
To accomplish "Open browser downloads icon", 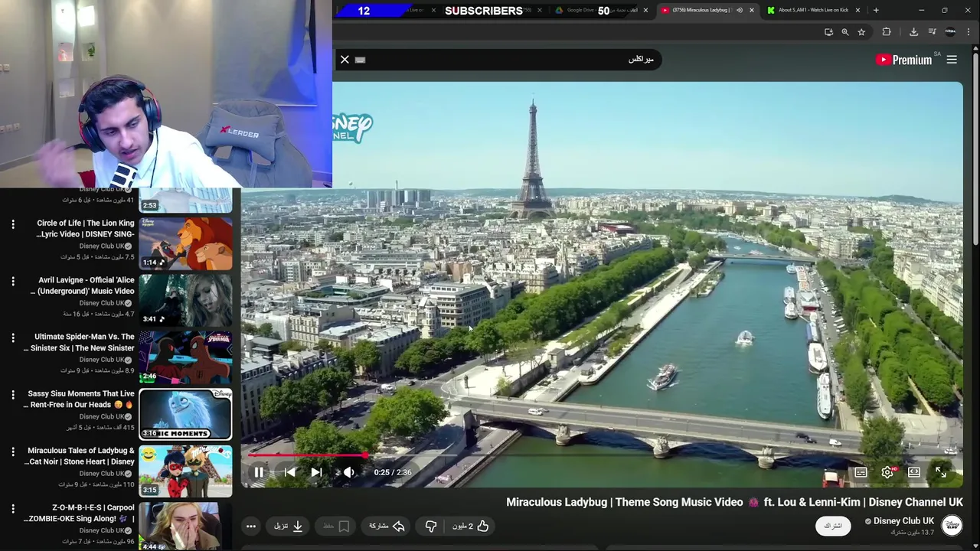I will [913, 31].
